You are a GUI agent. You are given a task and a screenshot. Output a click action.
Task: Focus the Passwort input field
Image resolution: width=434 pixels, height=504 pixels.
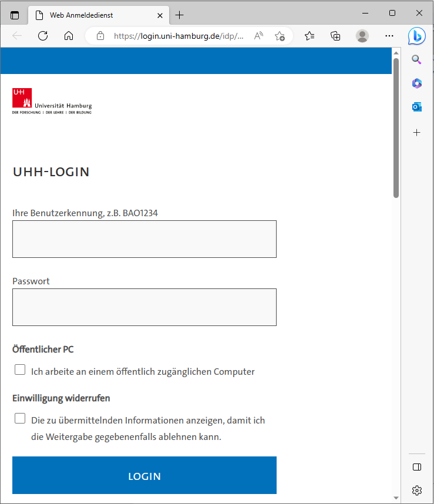click(x=144, y=307)
